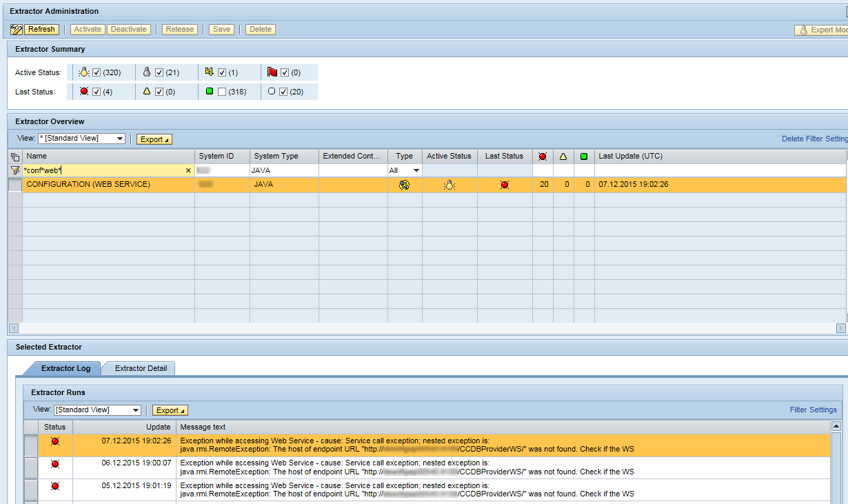Click red status icon of 06.12.2015 run
The image size is (848, 504).
pos(55,464)
